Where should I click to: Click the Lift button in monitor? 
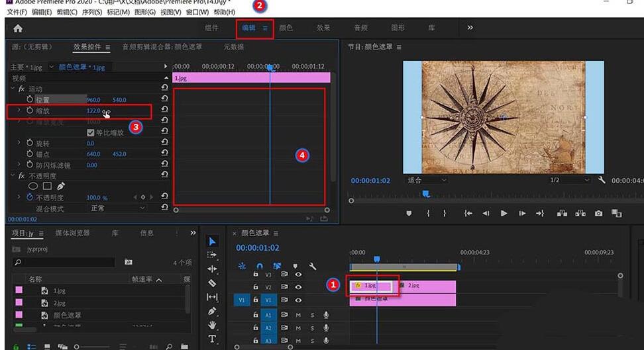[x=563, y=213]
